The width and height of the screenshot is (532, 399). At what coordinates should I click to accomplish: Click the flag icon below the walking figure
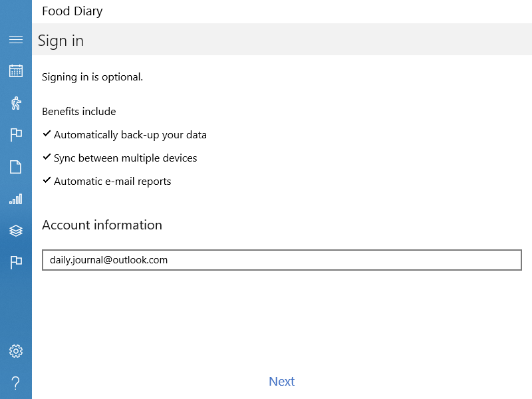(x=16, y=135)
